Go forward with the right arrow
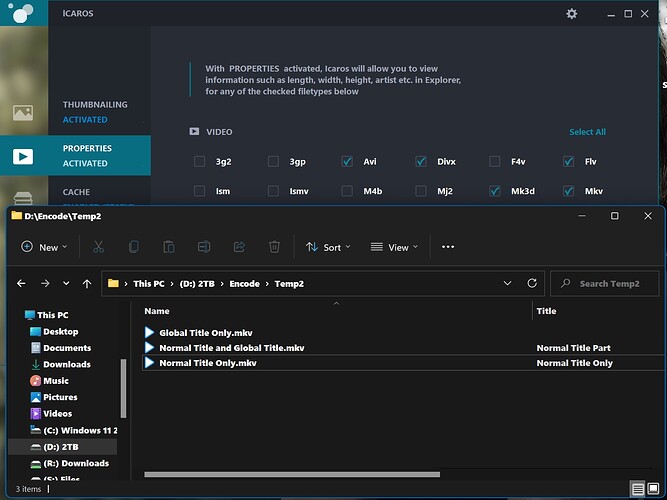 pos(45,283)
